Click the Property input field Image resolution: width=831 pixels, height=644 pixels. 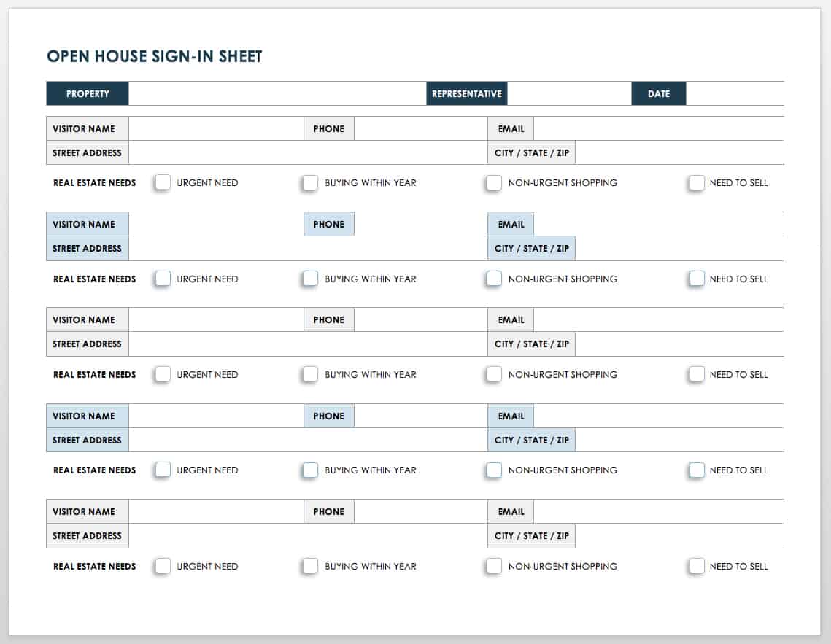[x=277, y=93]
